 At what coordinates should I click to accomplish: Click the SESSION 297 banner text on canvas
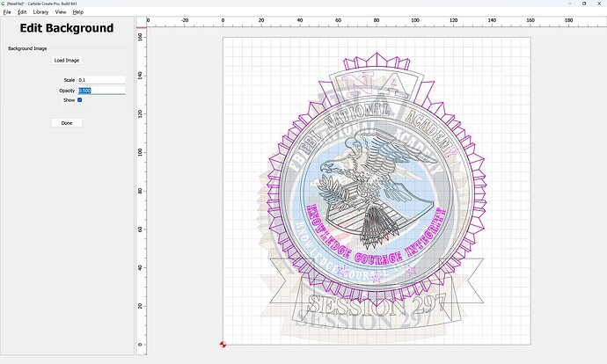377,306
